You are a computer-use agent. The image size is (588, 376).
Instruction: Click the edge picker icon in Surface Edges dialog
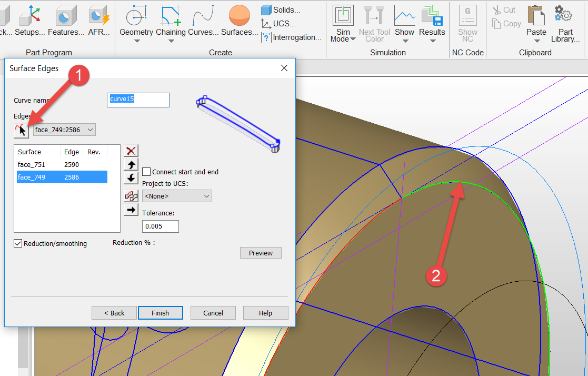coord(21,130)
